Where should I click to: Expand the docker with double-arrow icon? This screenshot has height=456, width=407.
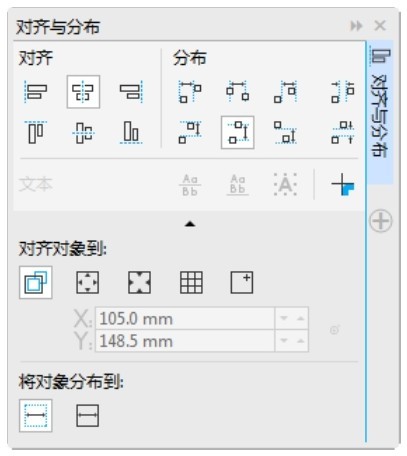click(x=356, y=26)
